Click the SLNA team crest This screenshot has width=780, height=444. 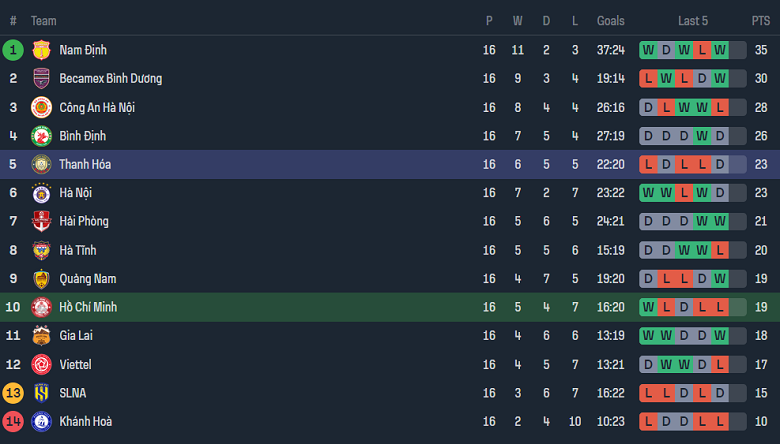[41, 393]
